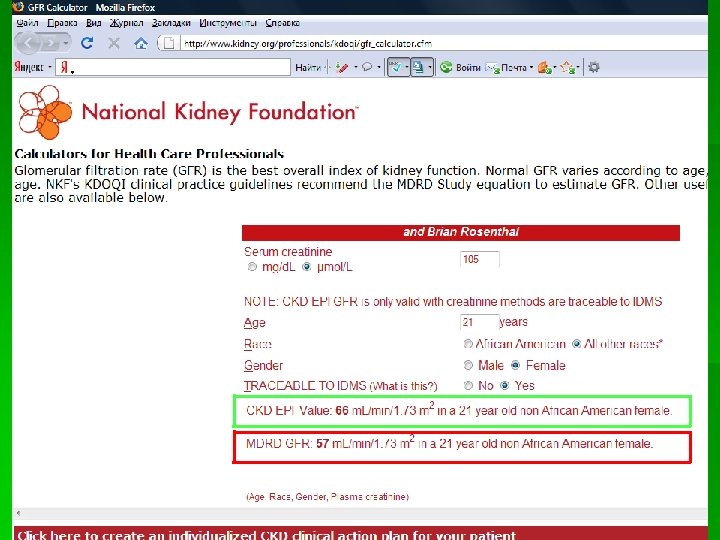The image size is (720, 540).
Task: Click the orange toolbar icon after Почта
Action: [x=544, y=68]
